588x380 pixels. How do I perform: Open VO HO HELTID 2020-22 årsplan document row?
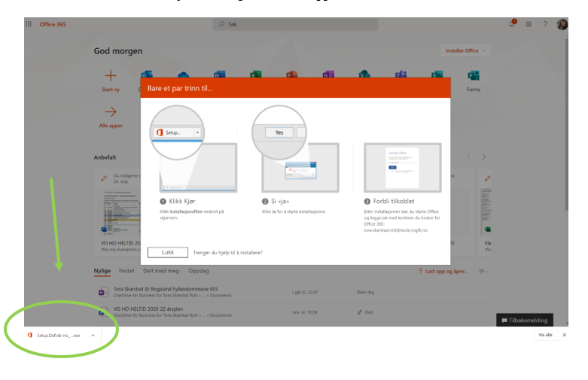coord(293,312)
